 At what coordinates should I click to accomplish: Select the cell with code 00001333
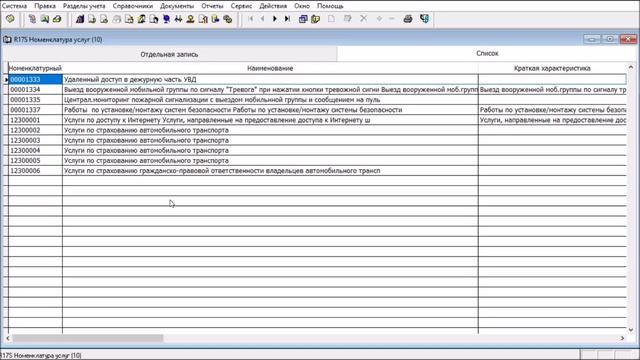[36, 80]
